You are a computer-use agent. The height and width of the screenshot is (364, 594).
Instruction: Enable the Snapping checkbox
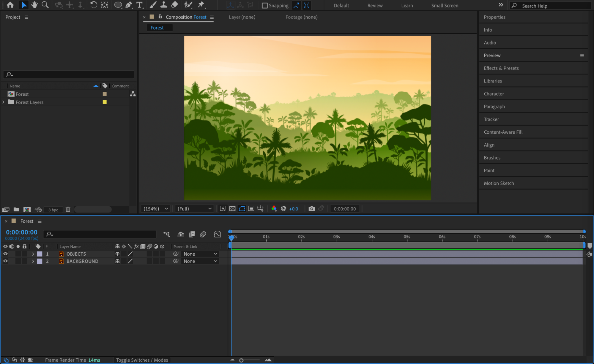[x=264, y=5]
